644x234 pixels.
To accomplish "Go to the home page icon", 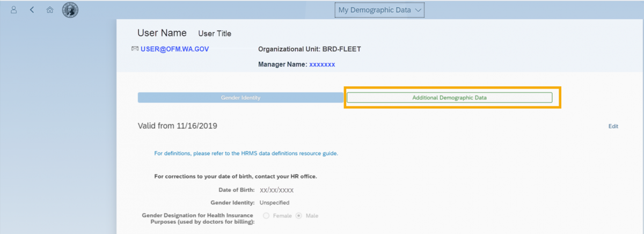I will [x=49, y=10].
